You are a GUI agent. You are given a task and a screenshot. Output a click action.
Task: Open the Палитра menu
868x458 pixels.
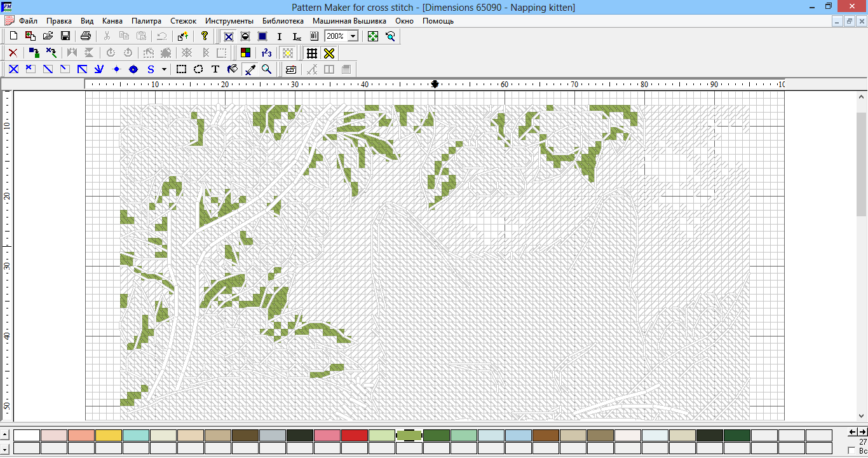[146, 21]
